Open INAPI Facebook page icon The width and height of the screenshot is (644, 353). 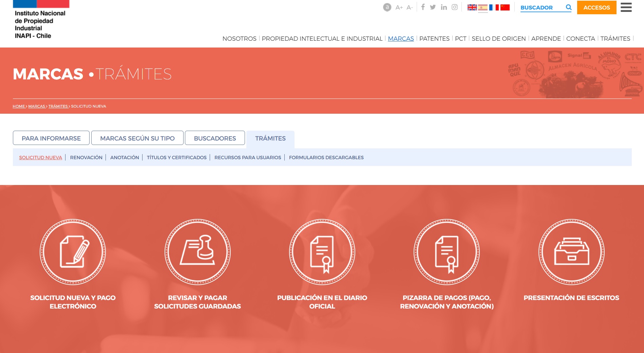pyautogui.click(x=423, y=7)
